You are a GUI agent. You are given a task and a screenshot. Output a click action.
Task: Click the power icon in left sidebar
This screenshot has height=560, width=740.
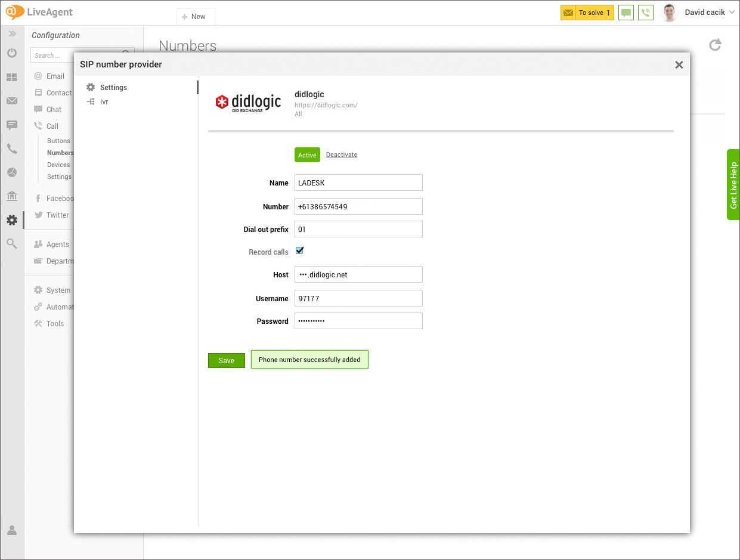(12, 53)
